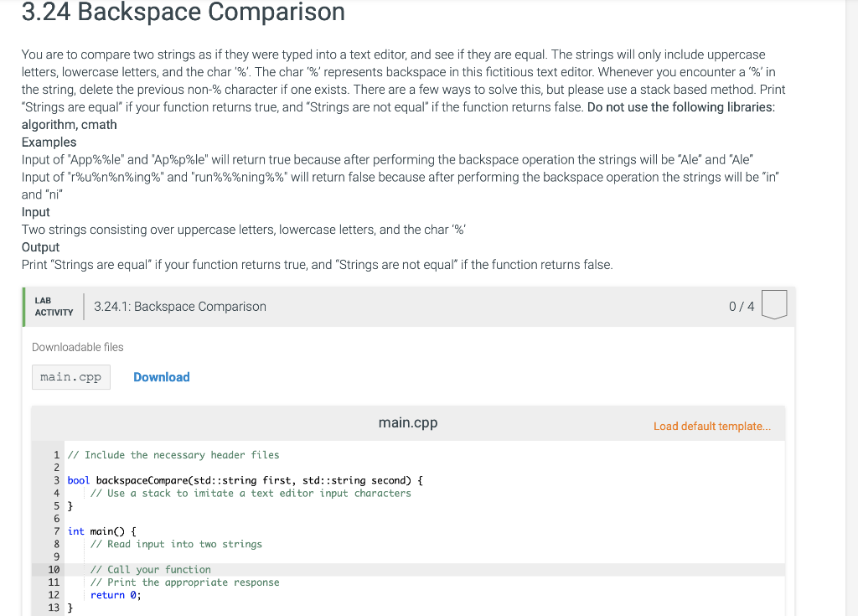Place cursor on the bool keyword
The height and width of the screenshot is (616, 858).
coord(76,479)
